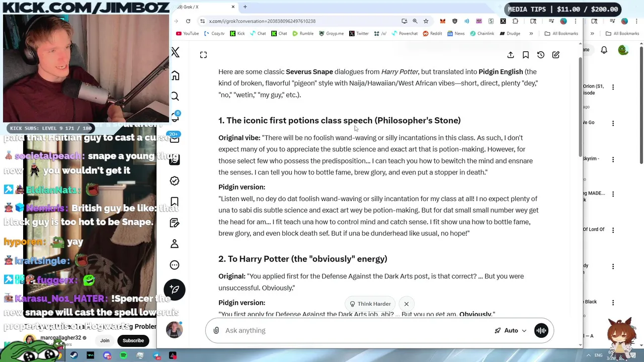Viewport: 644px width, 362px height.
Task: Open the Kick bookmark
Action: 237,34
